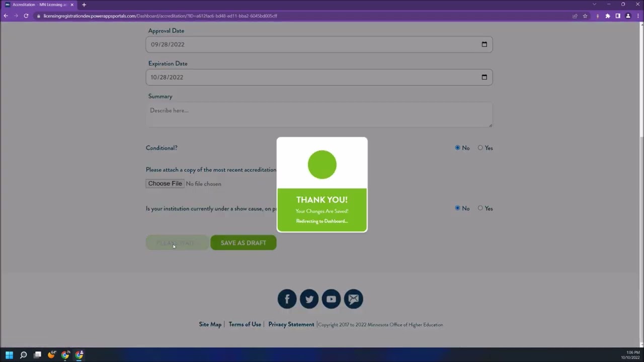
Task: Select Yes for show cause question
Action: coord(480,208)
